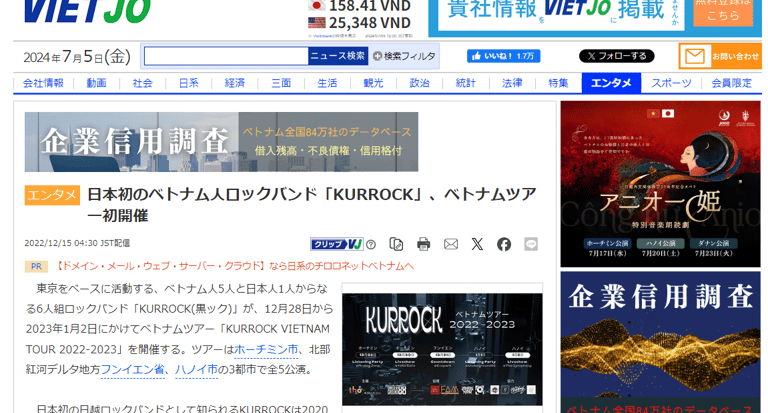The width and height of the screenshot is (768, 413).
Task: Click the PR tag label
Action: (x=36, y=267)
